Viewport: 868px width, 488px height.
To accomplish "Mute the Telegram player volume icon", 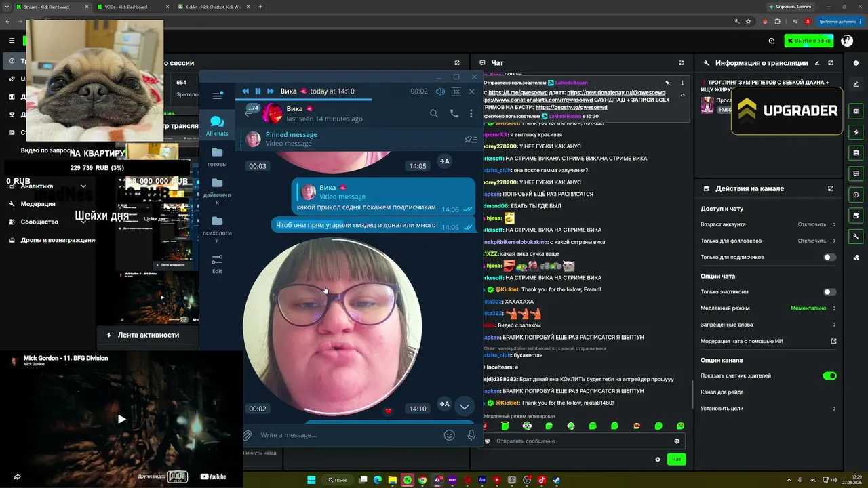I will pos(440,91).
